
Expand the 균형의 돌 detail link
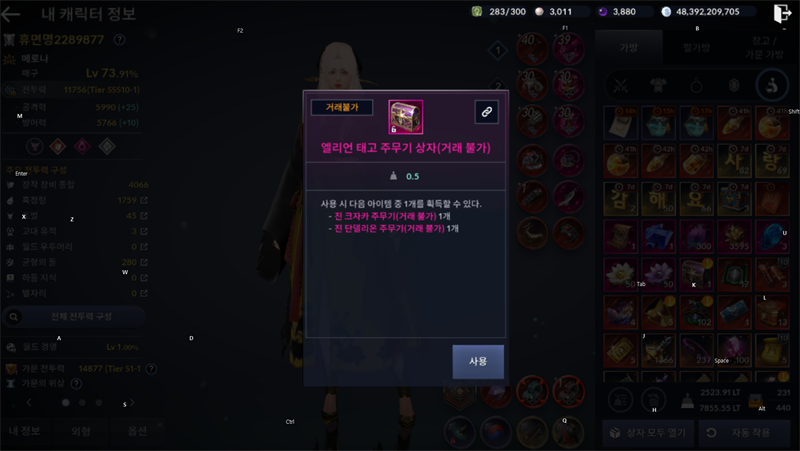tap(144, 262)
